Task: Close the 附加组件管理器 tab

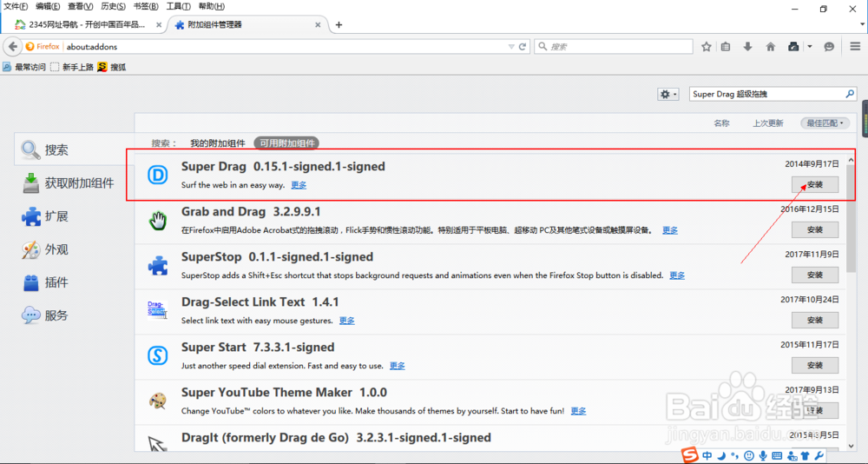Action: 318,25
